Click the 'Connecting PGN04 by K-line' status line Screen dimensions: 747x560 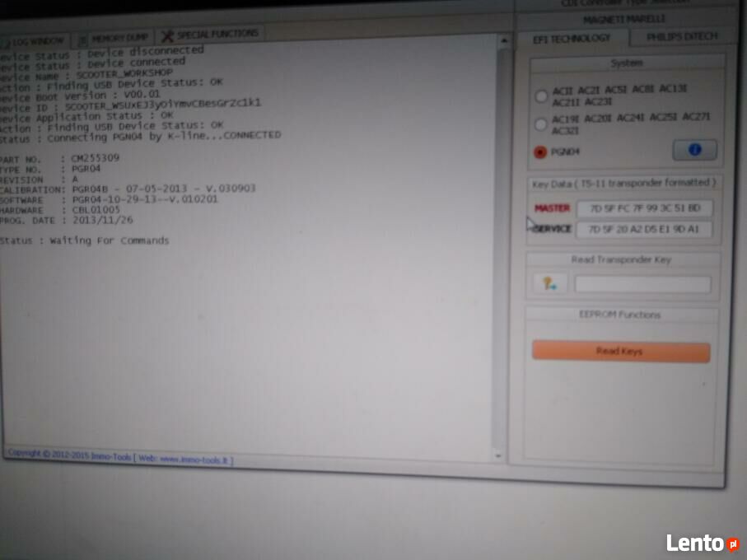[x=141, y=138]
